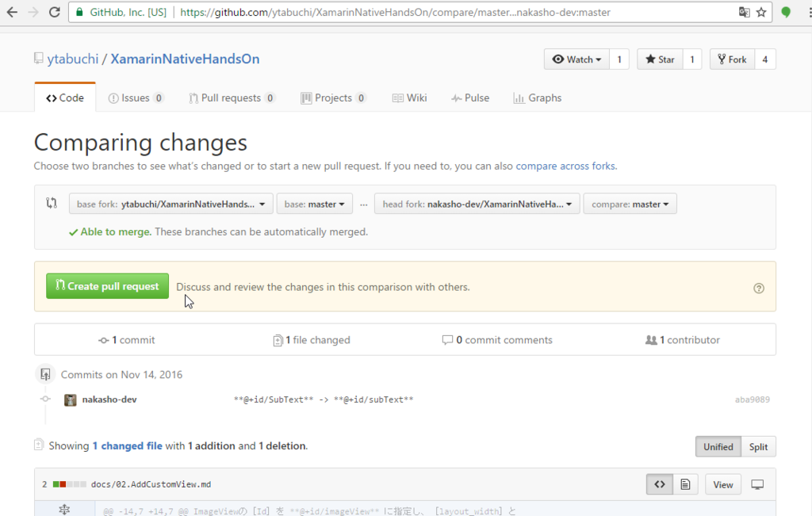Open the SubText to subText commit message
The width and height of the screenshot is (812, 516).
pos(324,399)
